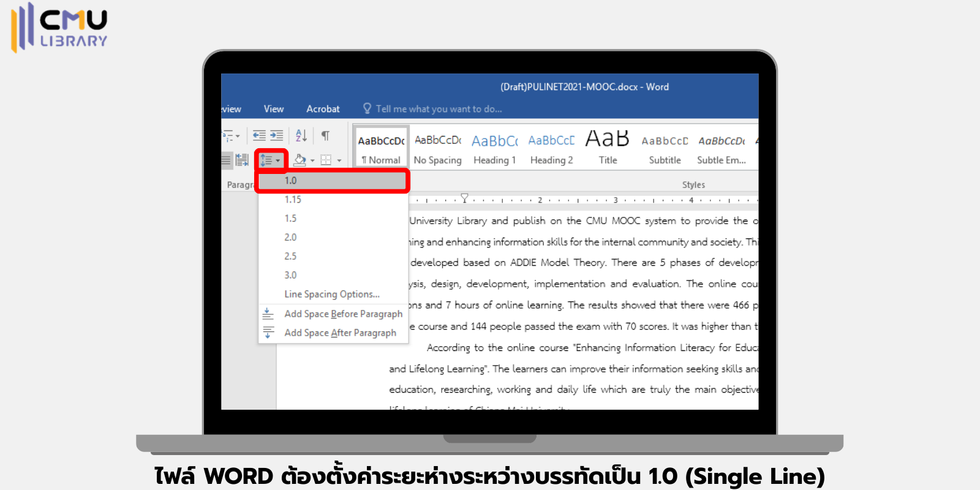Click the Sort A to Z icon
Viewport: 980px width, 490px height.
[x=301, y=135]
